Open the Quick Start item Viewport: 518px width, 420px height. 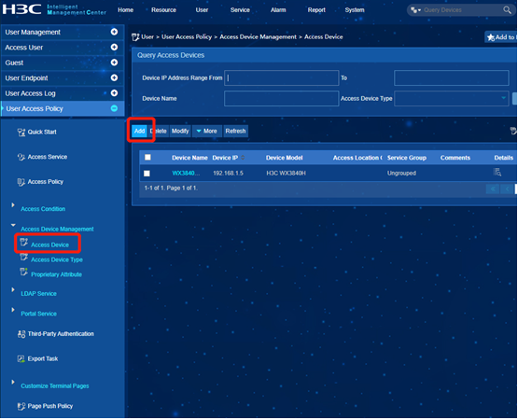36,133
